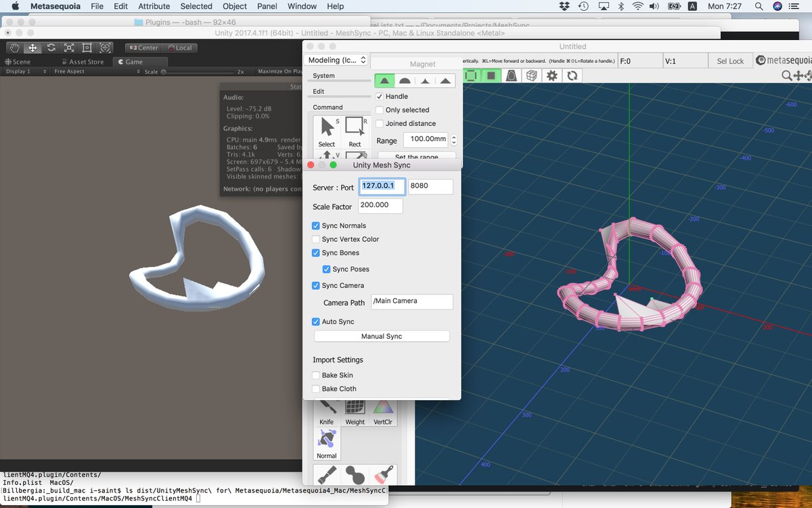Screen dimensions: 812x508
Task: Select the Unity Rect transform tool
Action: 87,47
